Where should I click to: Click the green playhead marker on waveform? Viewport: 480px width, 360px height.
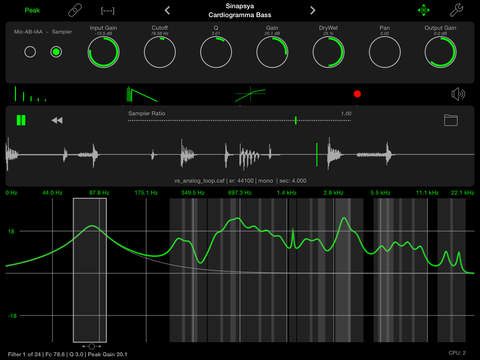(317, 155)
